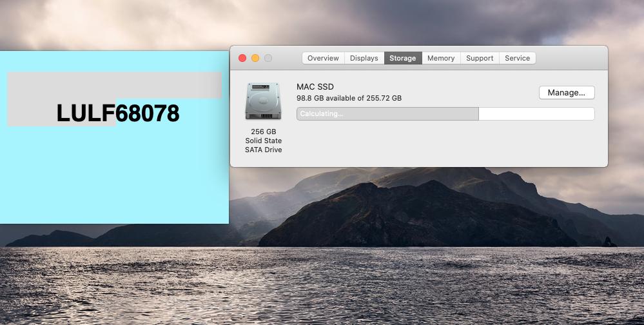Click the '98.8 GB available of 255.72 GB' text
644x325 pixels.
click(x=349, y=98)
